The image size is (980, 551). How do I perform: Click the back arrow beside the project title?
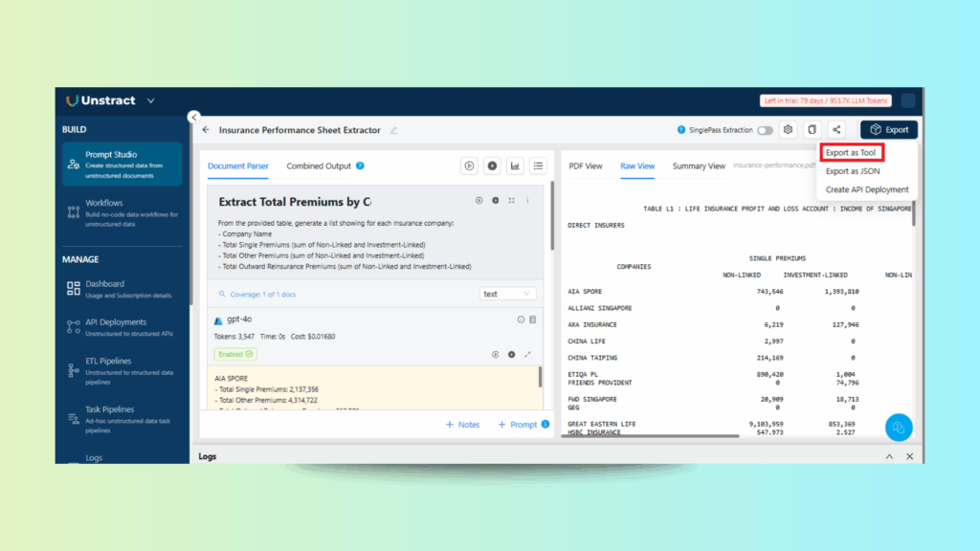(x=206, y=130)
